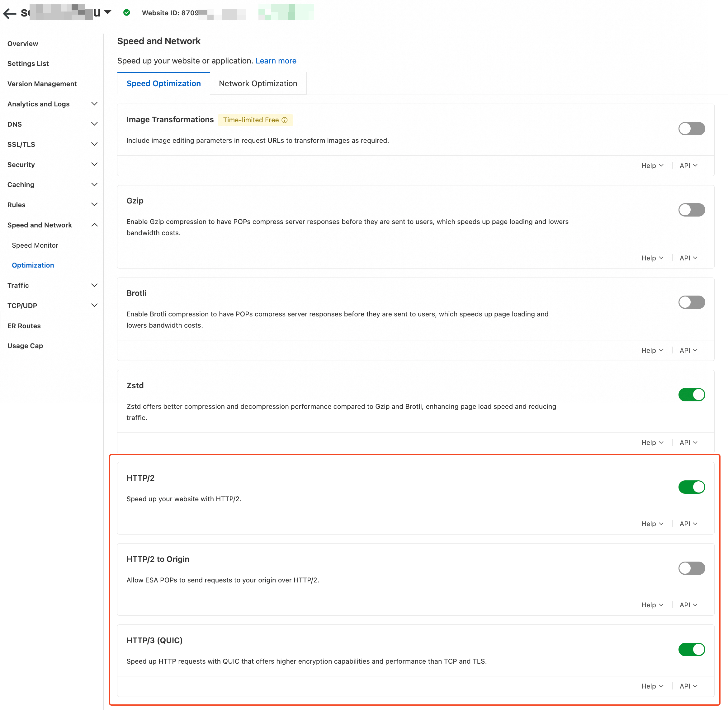Viewport: 728px width, 710px height.
Task: Click the back arrow icon
Action: [10, 13]
